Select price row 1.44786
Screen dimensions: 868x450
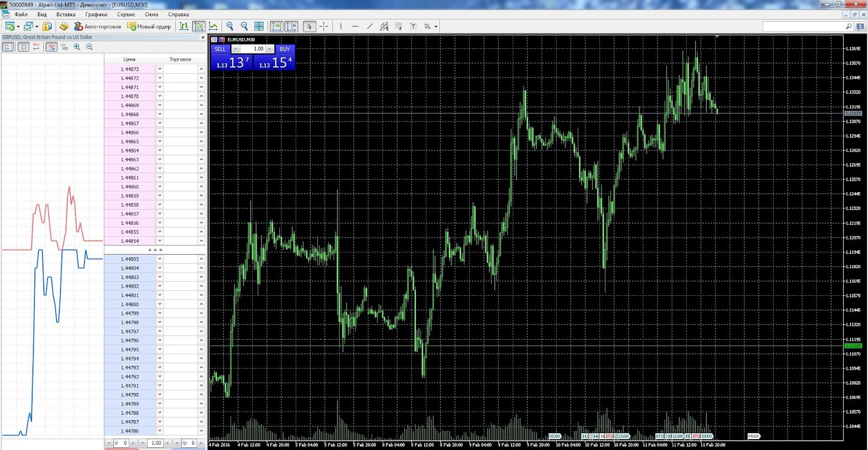[130, 431]
